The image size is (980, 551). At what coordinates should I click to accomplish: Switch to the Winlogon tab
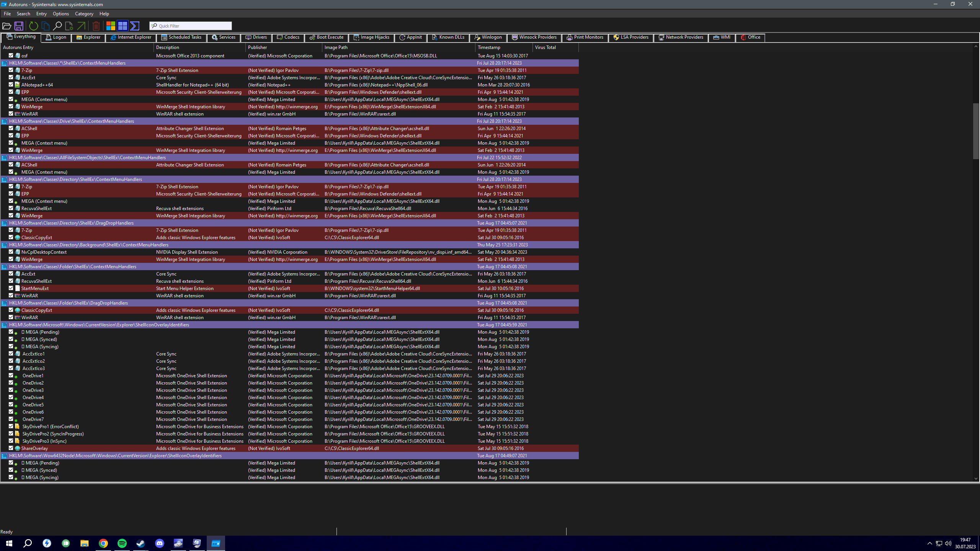[x=488, y=37]
